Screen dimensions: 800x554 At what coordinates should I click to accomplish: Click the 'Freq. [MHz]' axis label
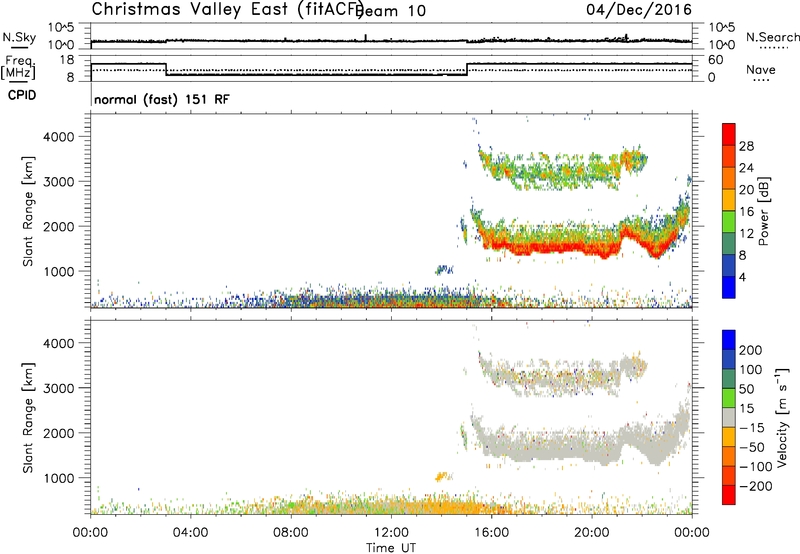point(19,67)
